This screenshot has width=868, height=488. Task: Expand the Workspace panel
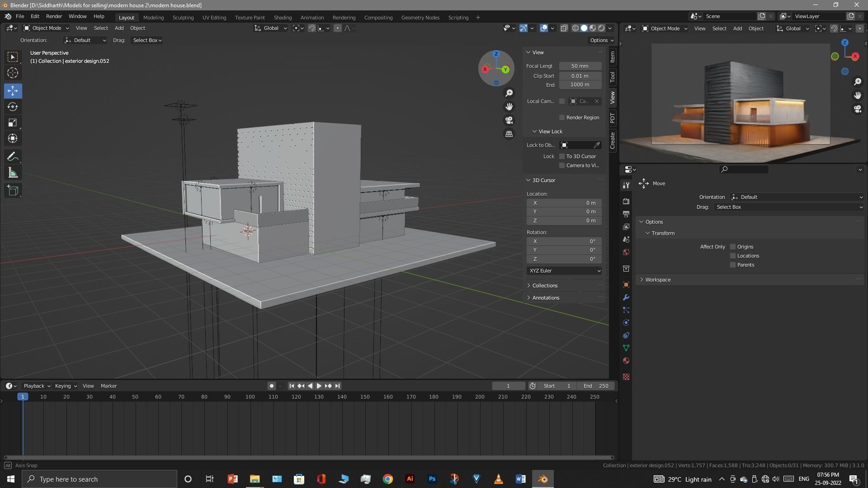pyautogui.click(x=658, y=280)
